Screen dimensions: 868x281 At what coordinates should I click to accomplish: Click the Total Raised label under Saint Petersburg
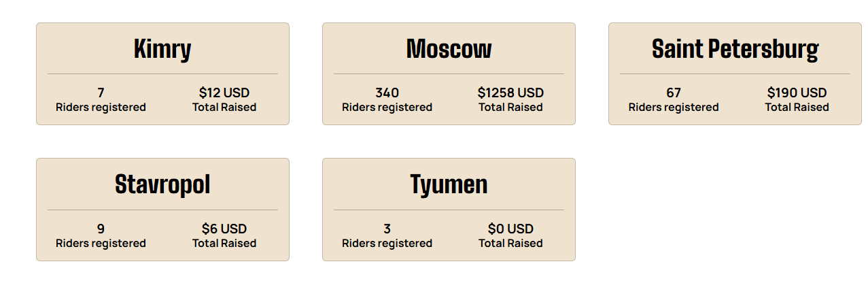click(x=797, y=108)
